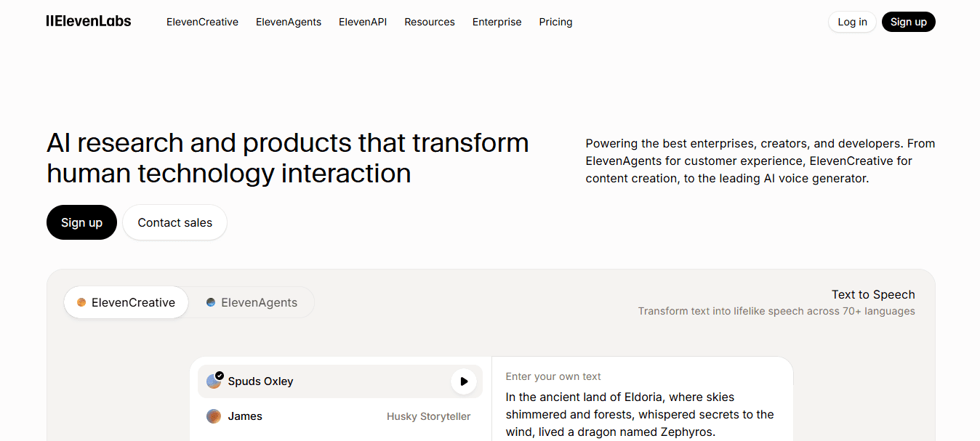Click James's voice avatar
980x441 pixels.
point(214,416)
